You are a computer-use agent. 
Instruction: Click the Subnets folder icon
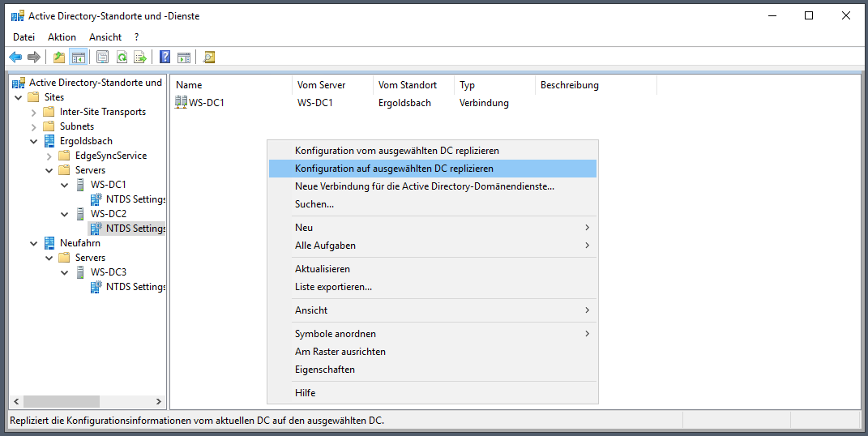pos(49,126)
